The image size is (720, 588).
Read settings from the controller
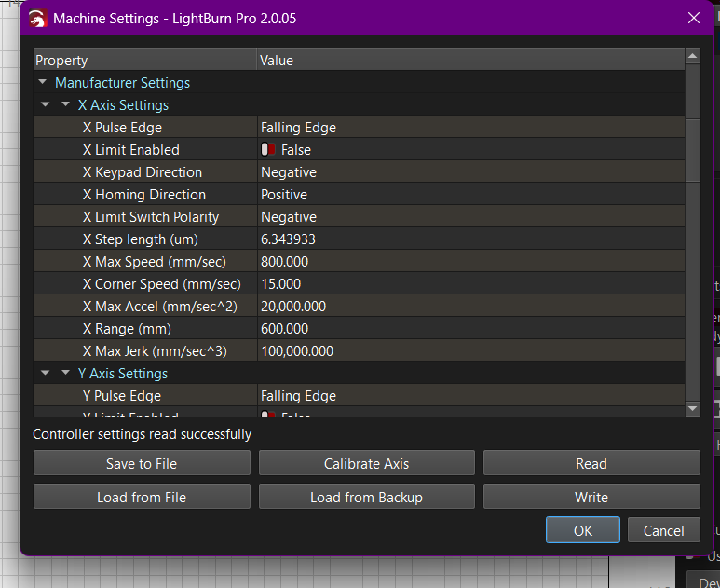[x=591, y=463]
